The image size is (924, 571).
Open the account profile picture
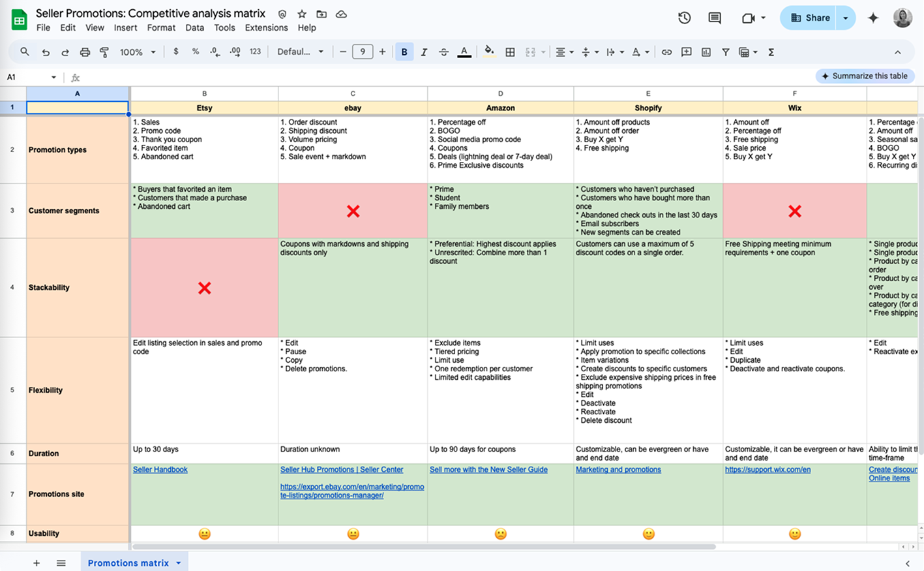(902, 18)
